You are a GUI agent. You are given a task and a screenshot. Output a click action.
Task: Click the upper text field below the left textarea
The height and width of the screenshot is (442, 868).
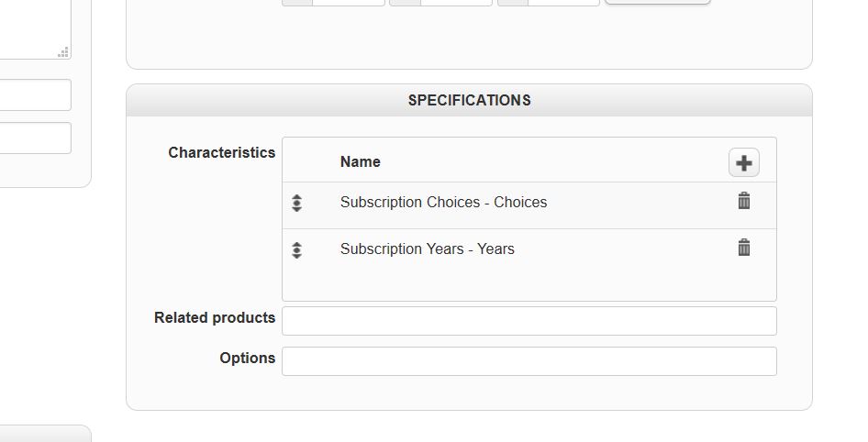click(34, 95)
